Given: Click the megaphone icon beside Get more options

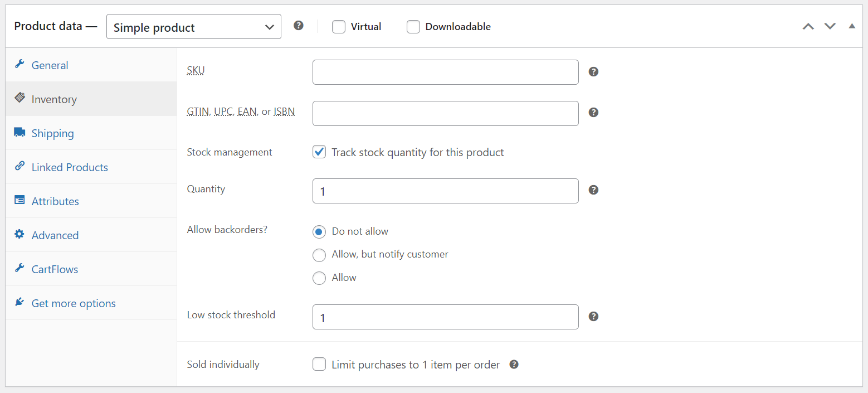Looking at the screenshot, I should pyautogui.click(x=19, y=303).
